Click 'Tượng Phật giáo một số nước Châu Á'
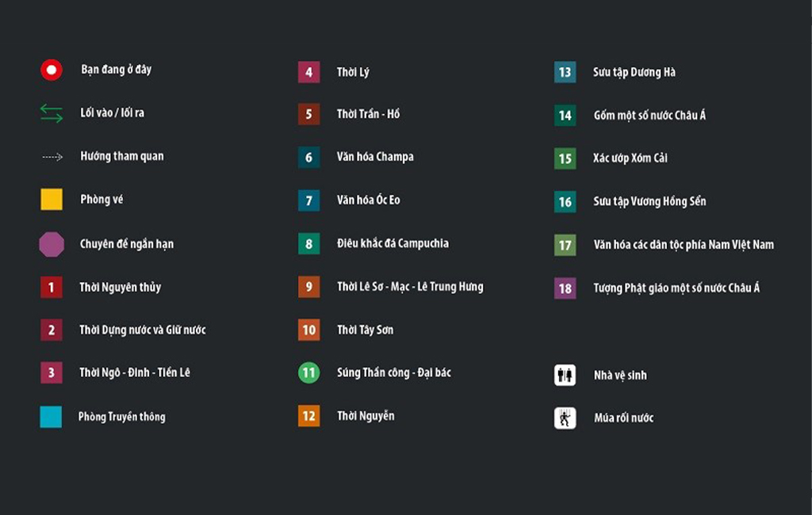Screen dimensions: 812x515 (676, 288)
